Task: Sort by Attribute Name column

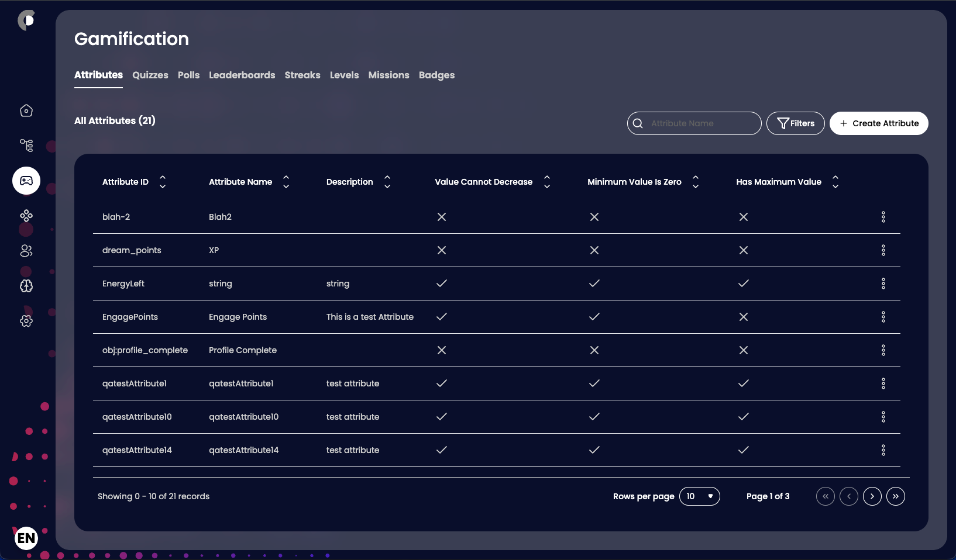Action: [x=286, y=182]
